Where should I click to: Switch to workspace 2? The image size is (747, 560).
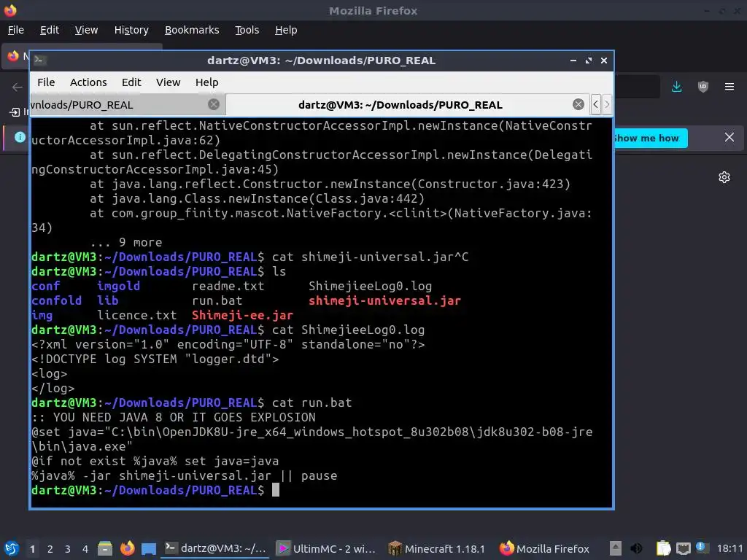(x=50, y=549)
